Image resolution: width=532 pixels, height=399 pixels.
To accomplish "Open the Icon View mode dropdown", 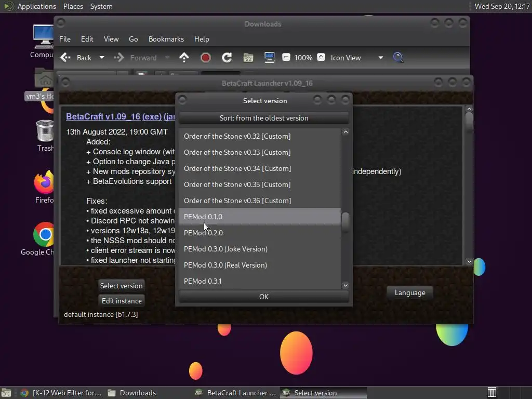I will 357,58.
